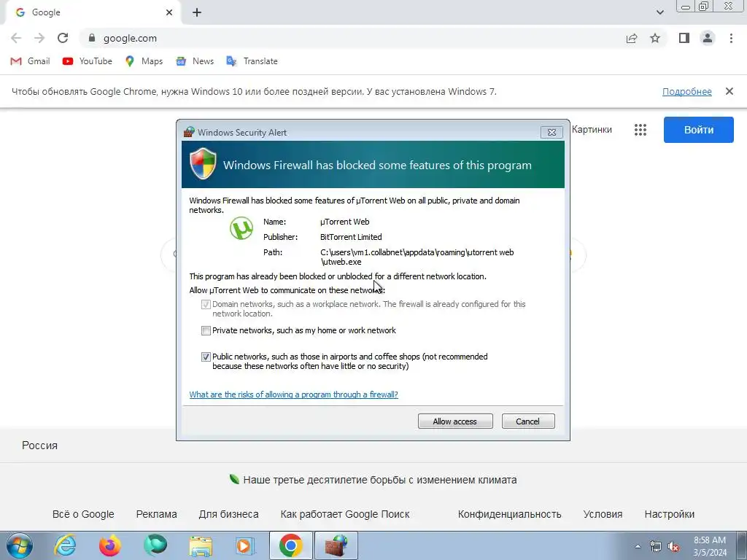Uncheck Public networks checkbox
This screenshot has height=560, width=747.
[x=206, y=357]
